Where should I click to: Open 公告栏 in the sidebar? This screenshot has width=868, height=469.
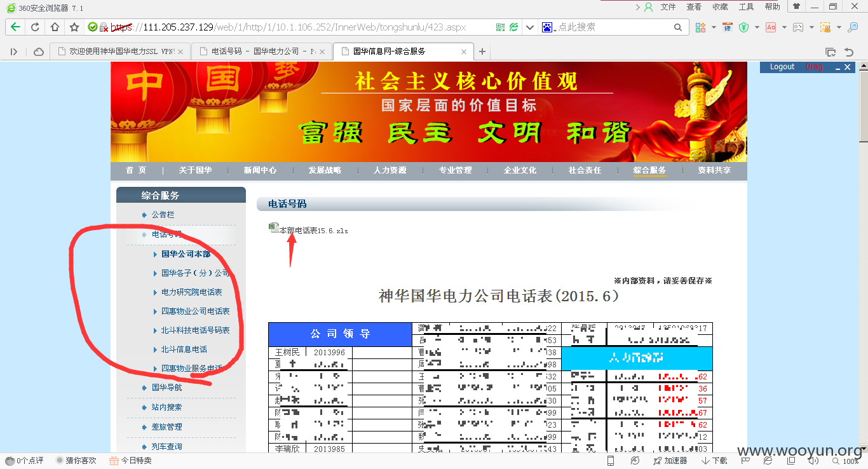(163, 215)
